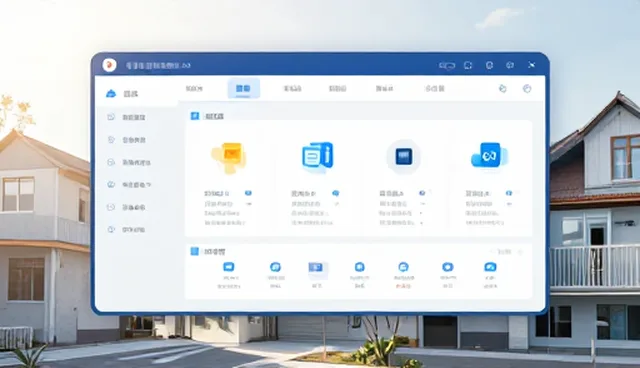The image size is (640, 368).
Task: Expand the small arrow under the dark square card title
Action: [423, 204]
